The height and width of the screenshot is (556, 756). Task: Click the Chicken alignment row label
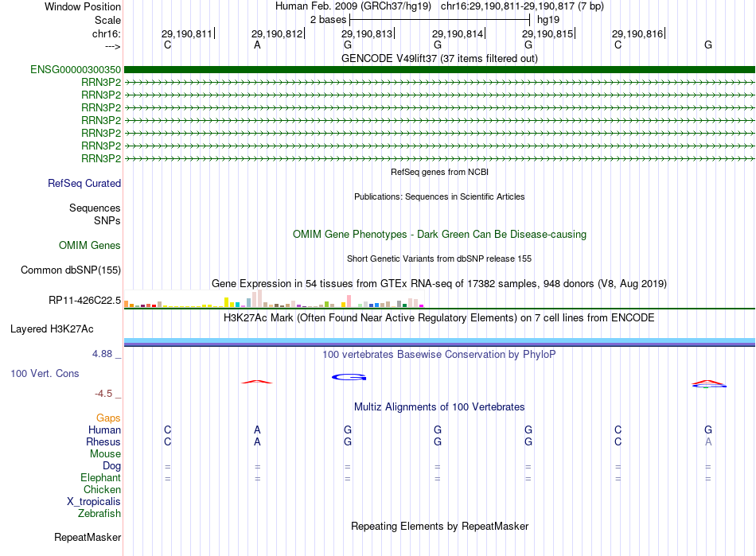tap(102, 489)
